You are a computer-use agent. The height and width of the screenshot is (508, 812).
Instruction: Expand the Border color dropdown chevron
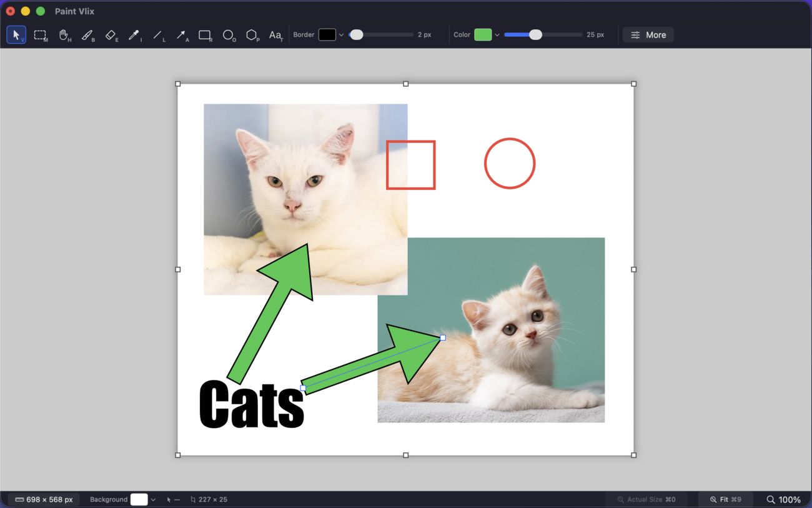click(341, 35)
